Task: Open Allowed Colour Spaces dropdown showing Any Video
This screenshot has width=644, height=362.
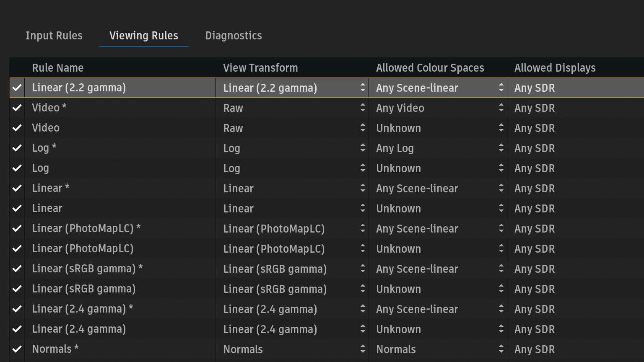Action: (501, 108)
